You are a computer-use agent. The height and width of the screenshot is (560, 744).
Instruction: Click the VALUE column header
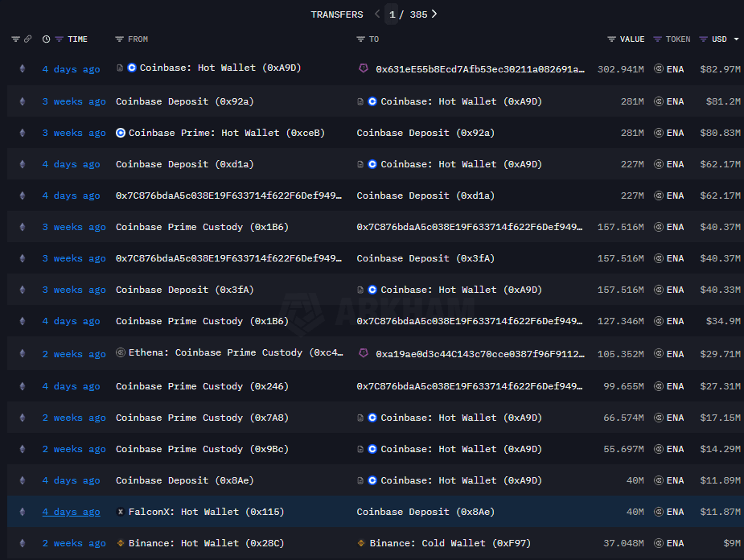coord(632,39)
